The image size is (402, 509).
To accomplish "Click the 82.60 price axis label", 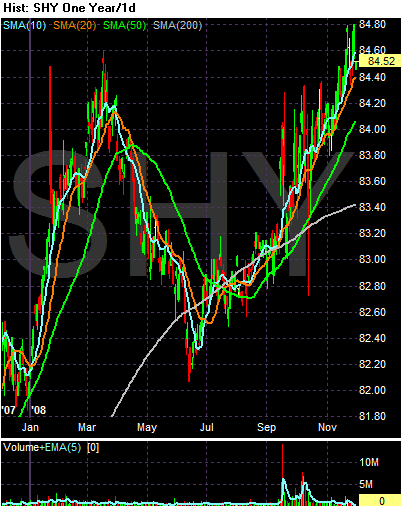I will click(372, 312).
